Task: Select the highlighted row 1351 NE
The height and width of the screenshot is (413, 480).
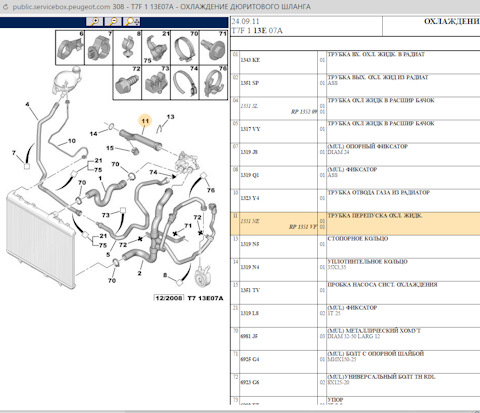Action: 355,224
